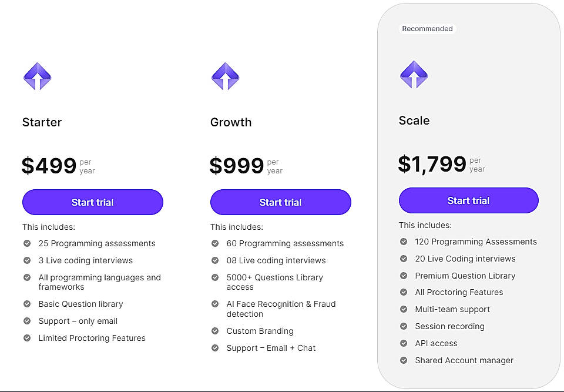Click the checkmark beside Shared Account manager

pos(403,360)
